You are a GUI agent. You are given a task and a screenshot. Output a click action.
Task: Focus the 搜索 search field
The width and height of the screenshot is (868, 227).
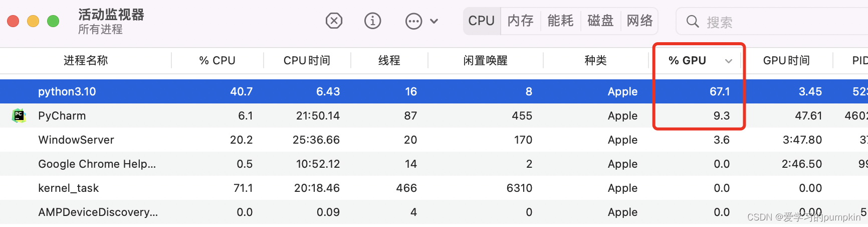tap(772, 22)
